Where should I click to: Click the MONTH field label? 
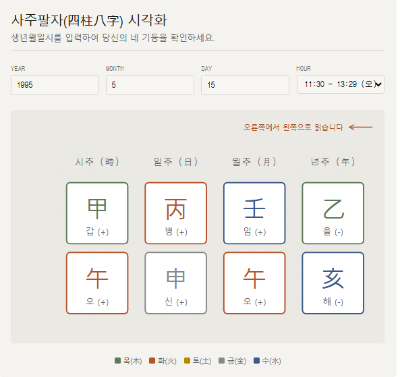[x=115, y=69]
